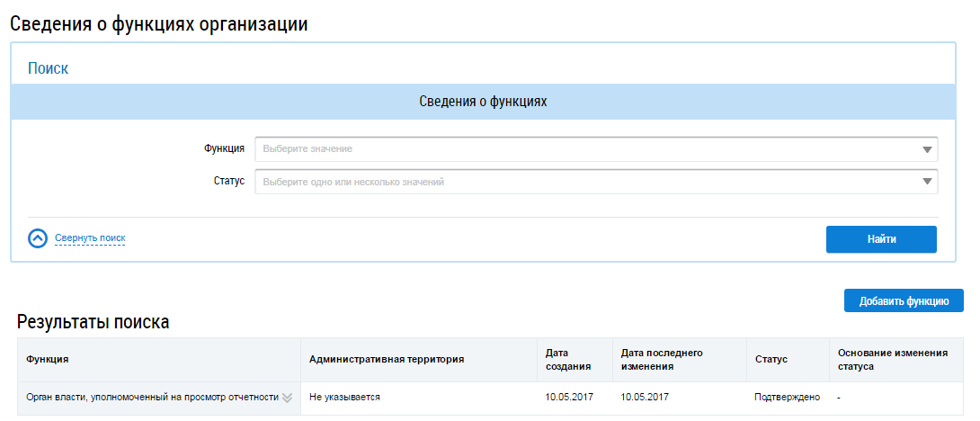Open the Функция dropdown arrow
The height and width of the screenshot is (421, 980).
click(x=927, y=149)
